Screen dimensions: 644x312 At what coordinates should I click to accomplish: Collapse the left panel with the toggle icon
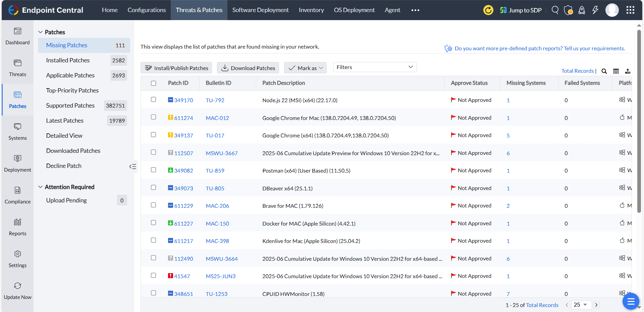point(132,167)
